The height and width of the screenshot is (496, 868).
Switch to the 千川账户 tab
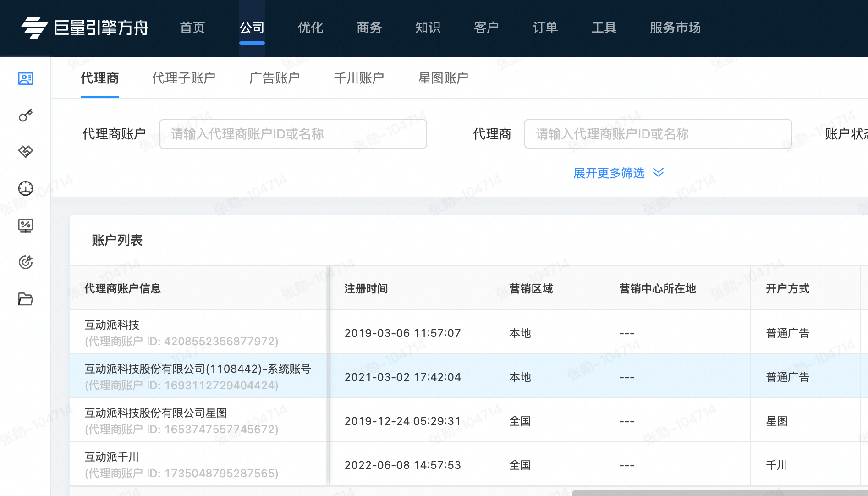point(359,78)
